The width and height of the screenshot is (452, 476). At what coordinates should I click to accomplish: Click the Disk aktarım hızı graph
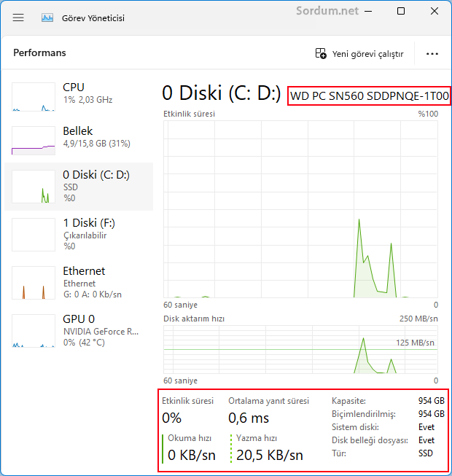[x=300, y=349]
